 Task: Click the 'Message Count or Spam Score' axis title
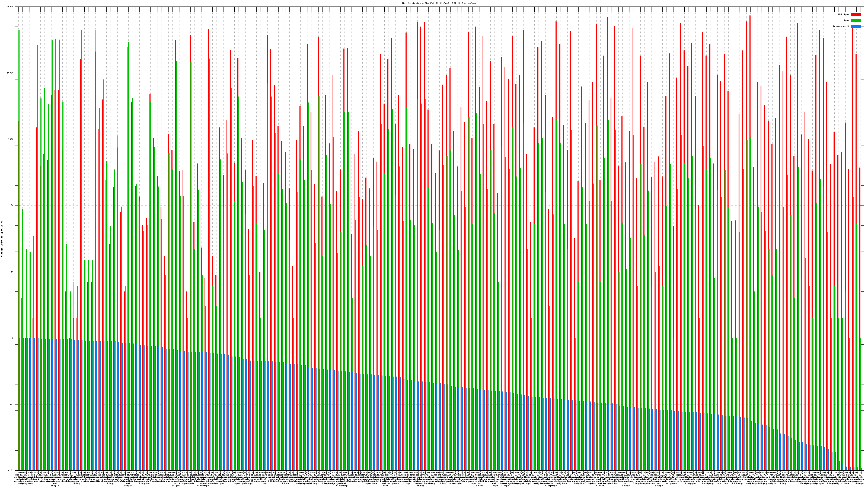click(2, 239)
